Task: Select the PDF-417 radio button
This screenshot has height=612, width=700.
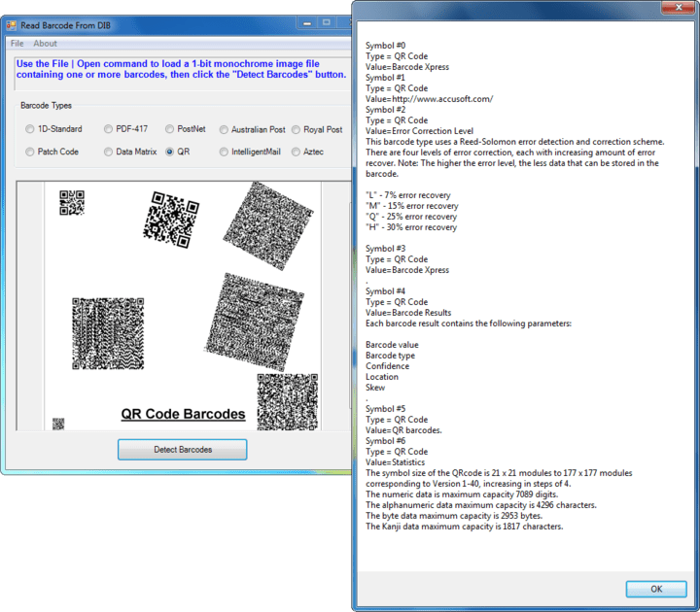Action: tap(125, 129)
